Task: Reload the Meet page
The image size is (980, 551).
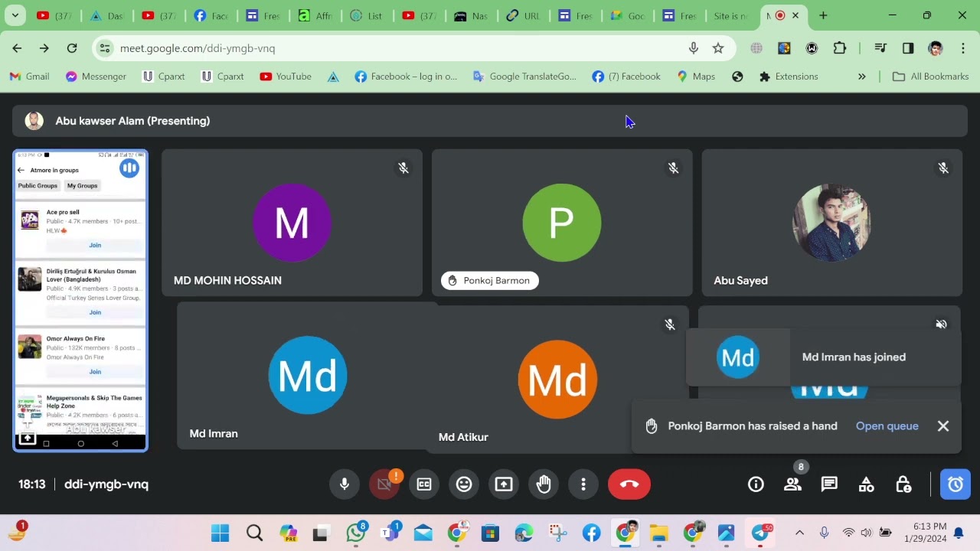Action: (x=72, y=48)
